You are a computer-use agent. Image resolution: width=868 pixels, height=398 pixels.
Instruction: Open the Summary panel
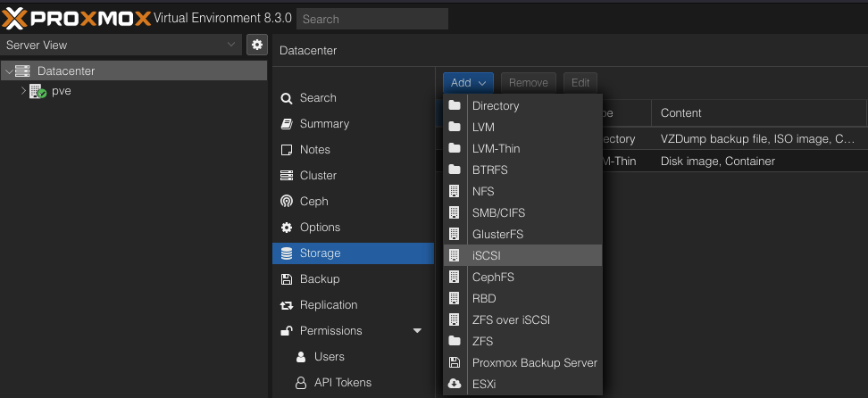click(x=353, y=124)
